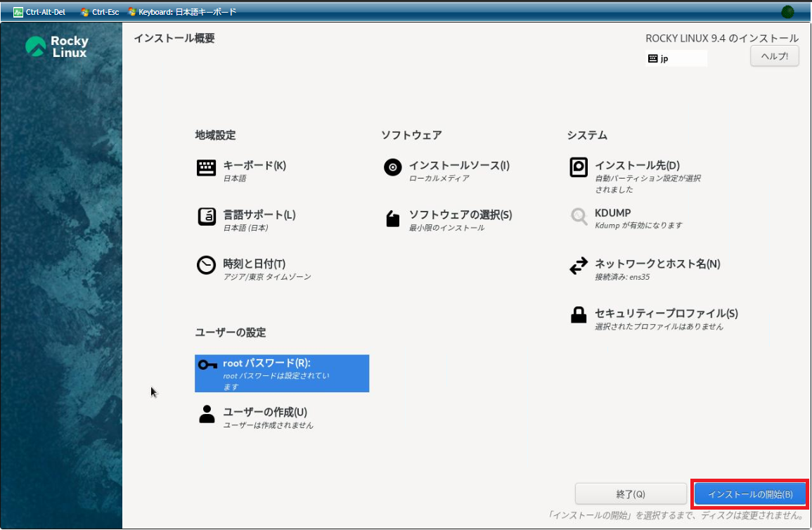The image size is (812, 530).
Task: Open ネットワークとホスト名 settings label
Action: (x=657, y=264)
